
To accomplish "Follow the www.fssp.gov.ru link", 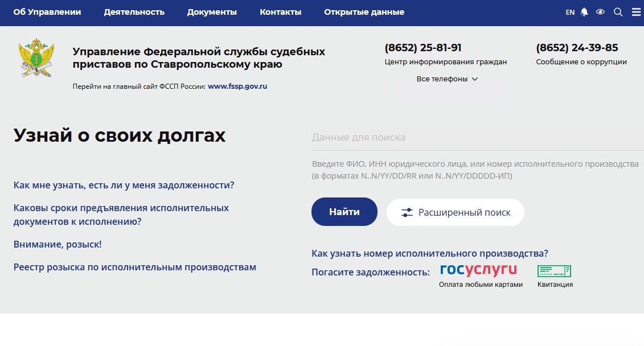I will pyautogui.click(x=237, y=86).
